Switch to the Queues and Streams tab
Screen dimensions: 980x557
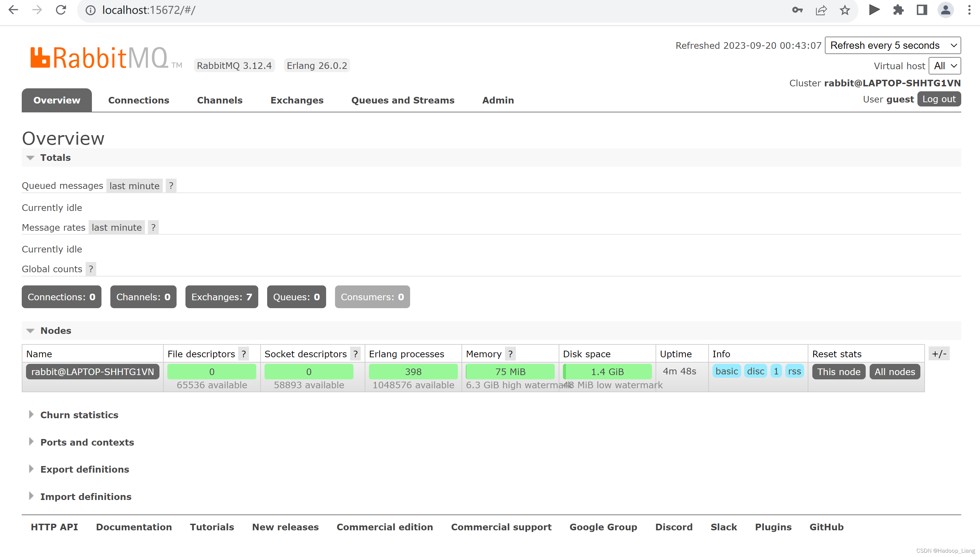403,100
